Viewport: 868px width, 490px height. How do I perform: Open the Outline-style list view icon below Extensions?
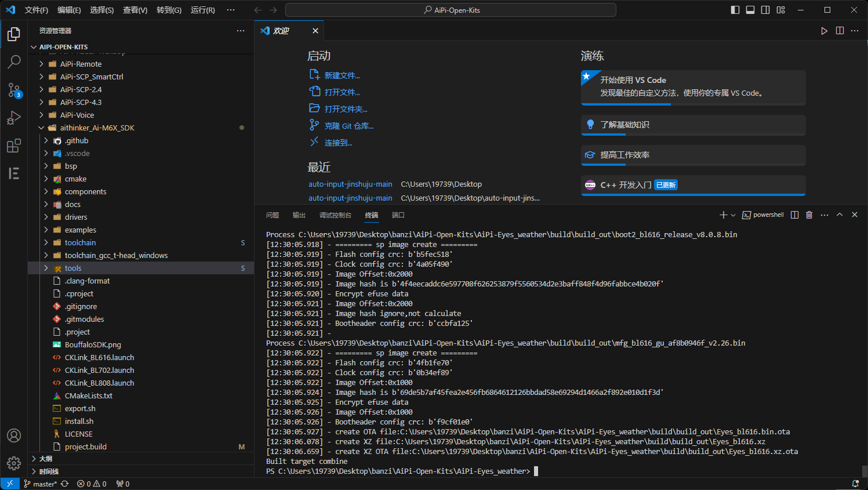[14, 173]
